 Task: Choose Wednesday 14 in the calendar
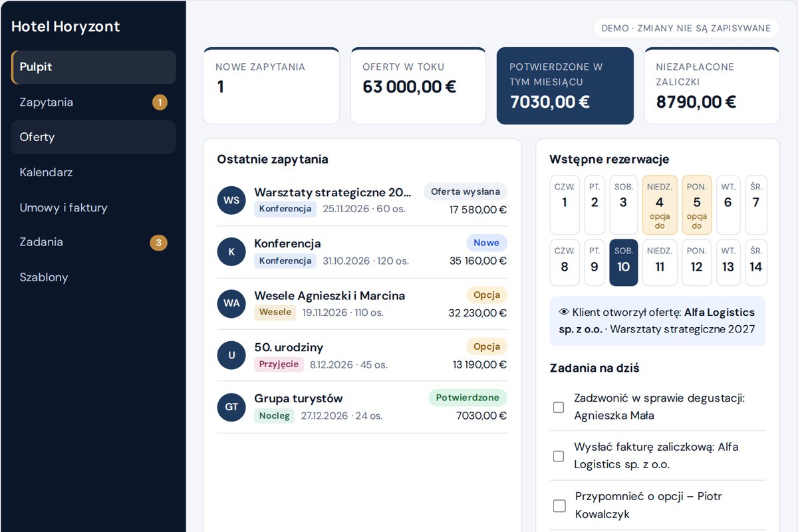756,263
